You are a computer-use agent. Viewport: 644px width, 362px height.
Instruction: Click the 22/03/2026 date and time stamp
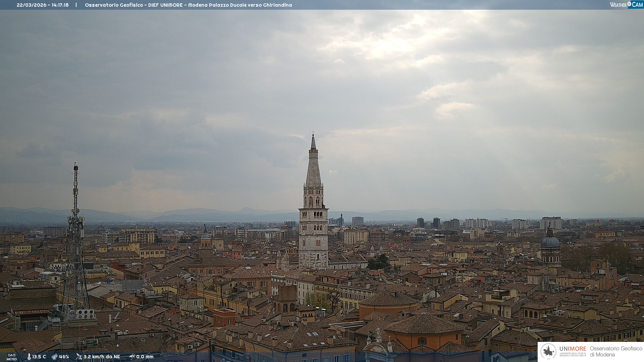click(x=43, y=5)
